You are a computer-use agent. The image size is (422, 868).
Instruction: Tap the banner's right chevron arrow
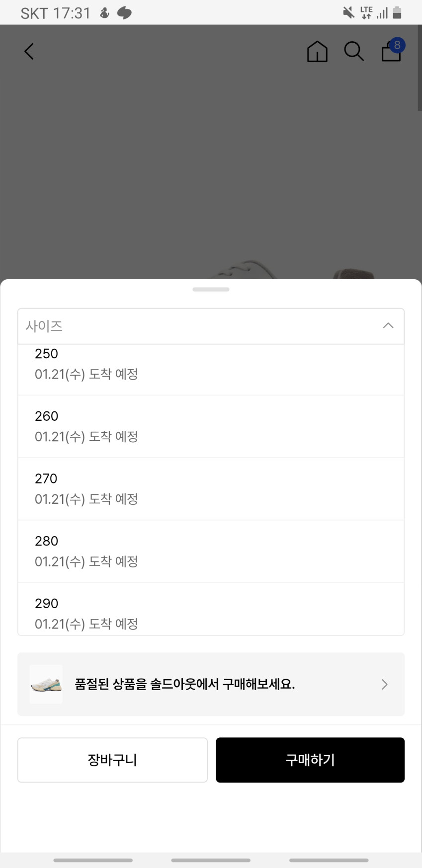[384, 684]
